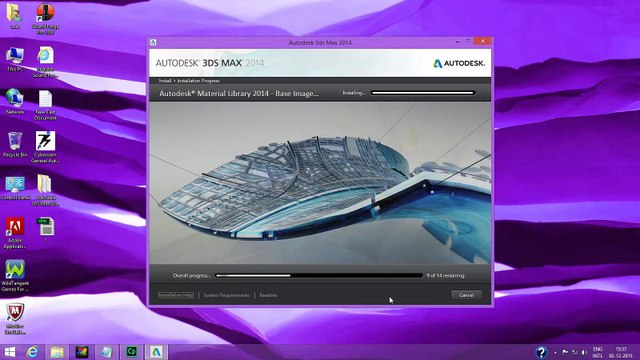Click the Installing component progress bar
The image size is (640, 360).
pos(423,93)
